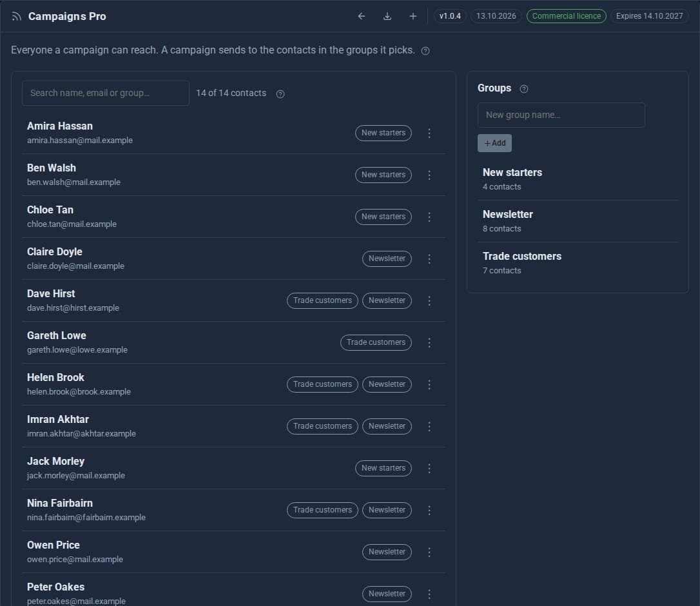This screenshot has height=606, width=700.
Task: Click the plus icon in header
Action: click(x=413, y=16)
